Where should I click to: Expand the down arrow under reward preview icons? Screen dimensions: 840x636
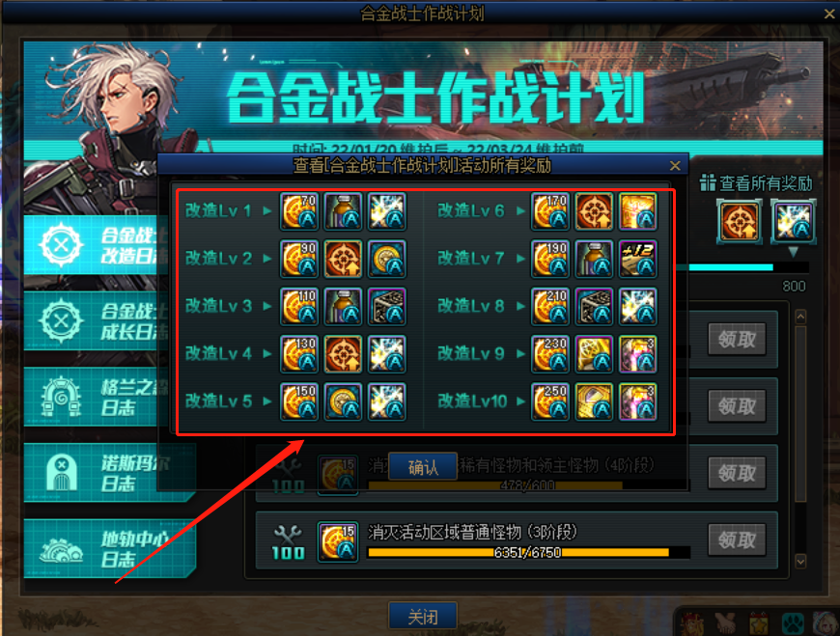click(x=793, y=252)
